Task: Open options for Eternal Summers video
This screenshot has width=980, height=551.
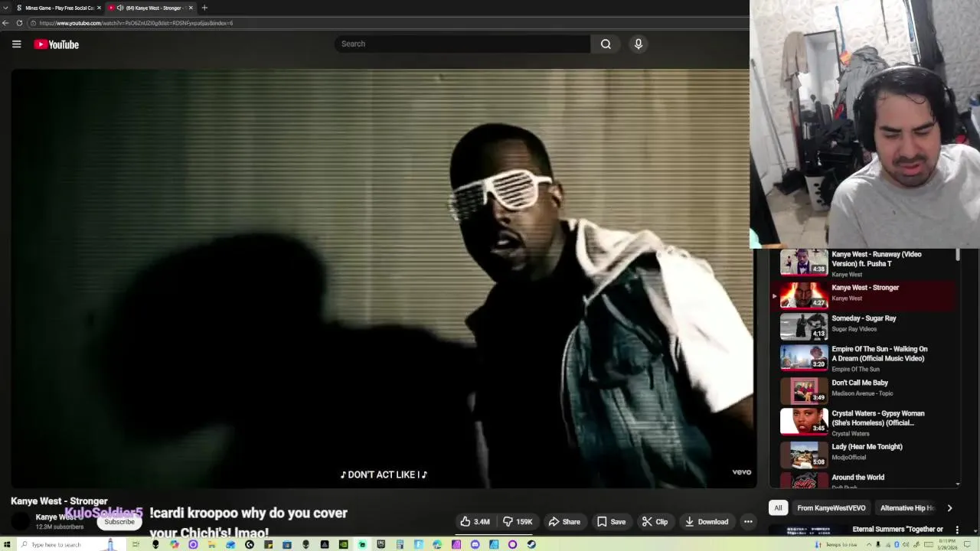Action: (957, 529)
